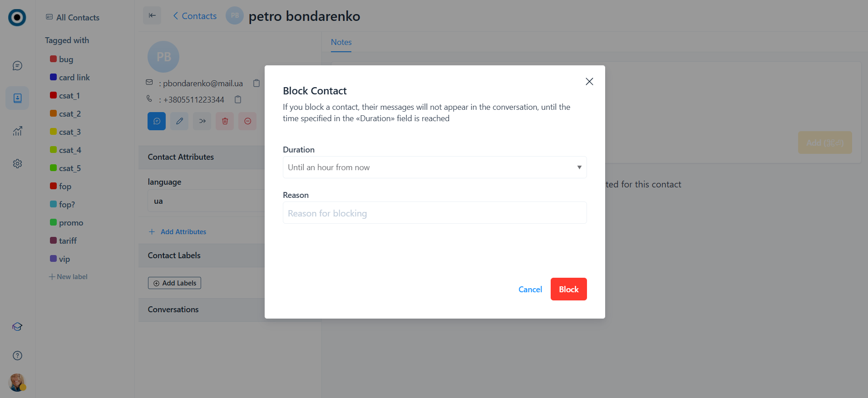Click the help question mark icon
This screenshot has height=398, width=868.
pos(17,356)
